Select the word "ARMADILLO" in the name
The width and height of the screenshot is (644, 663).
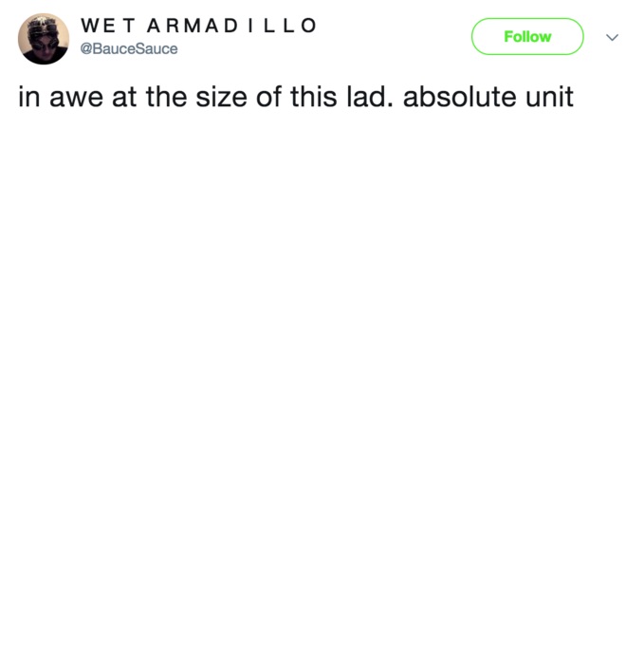(231, 26)
